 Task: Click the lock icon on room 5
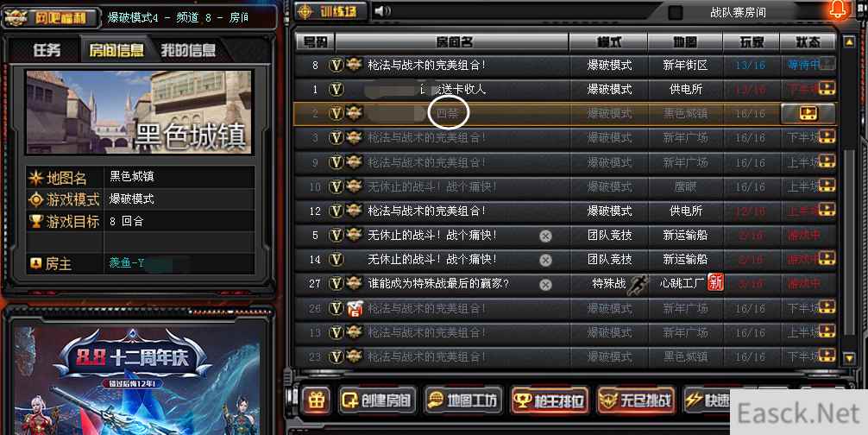point(546,236)
